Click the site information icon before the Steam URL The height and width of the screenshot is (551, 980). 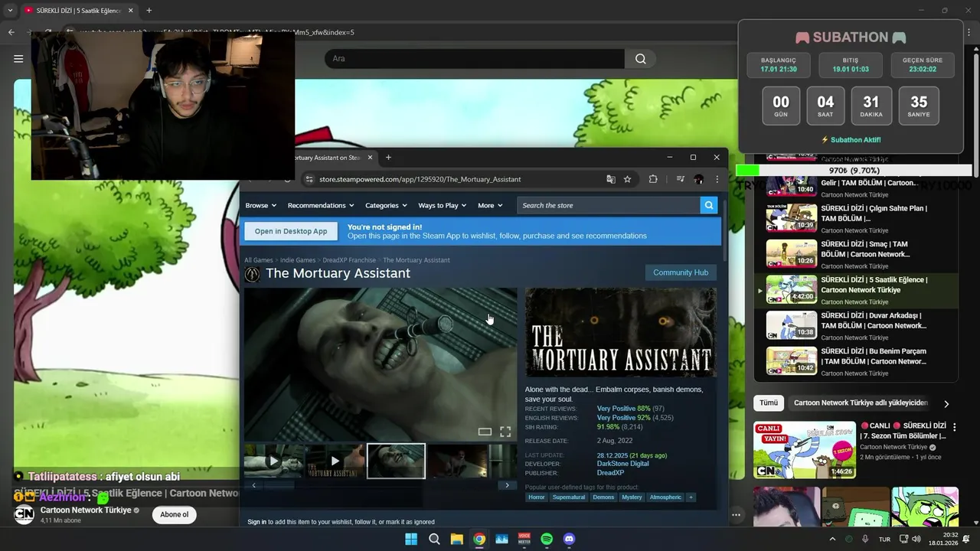click(x=309, y=179)
